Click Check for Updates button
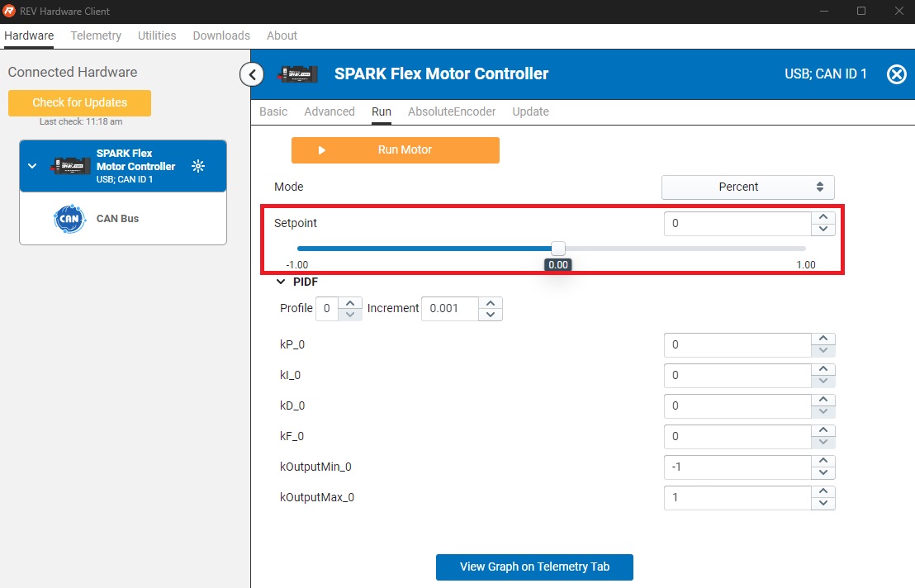 79,103
